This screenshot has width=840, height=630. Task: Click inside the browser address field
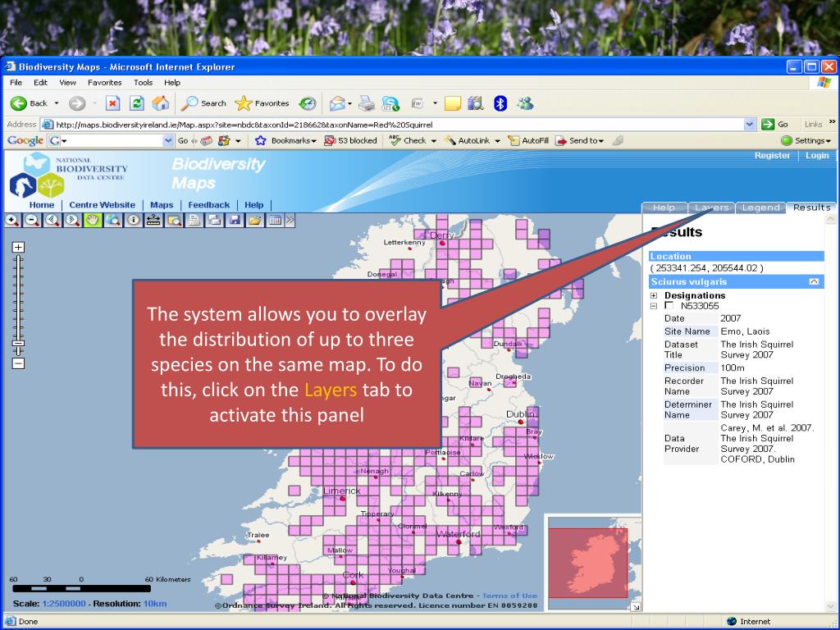coord(399,125)
